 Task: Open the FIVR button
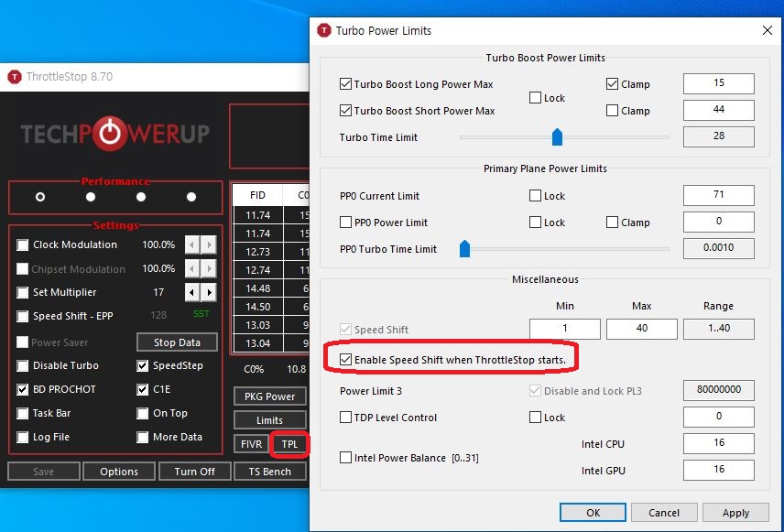click(251, 444)
